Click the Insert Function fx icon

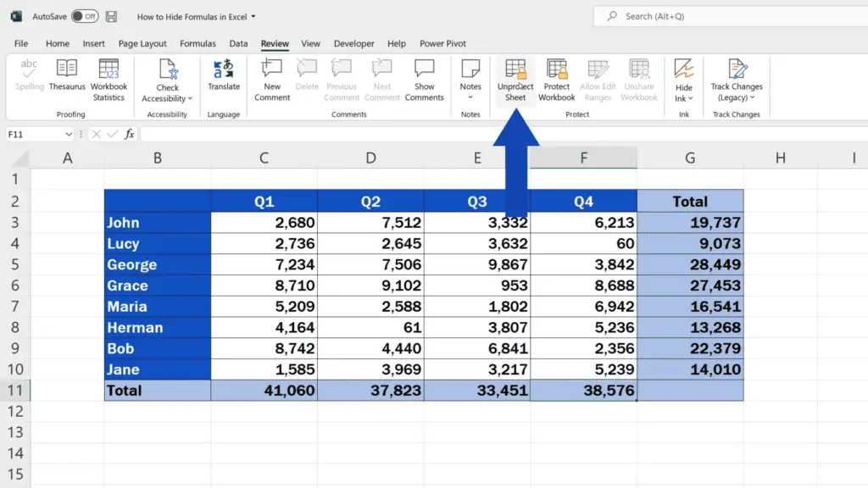129,134
